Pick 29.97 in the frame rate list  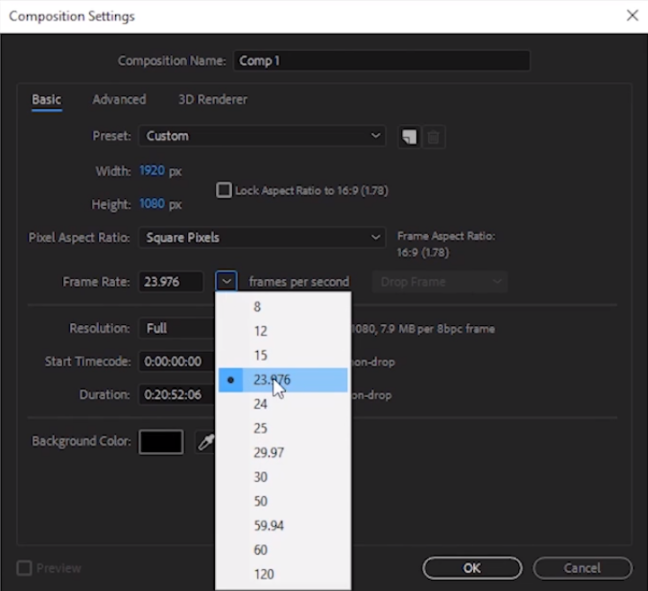[283, 453]
